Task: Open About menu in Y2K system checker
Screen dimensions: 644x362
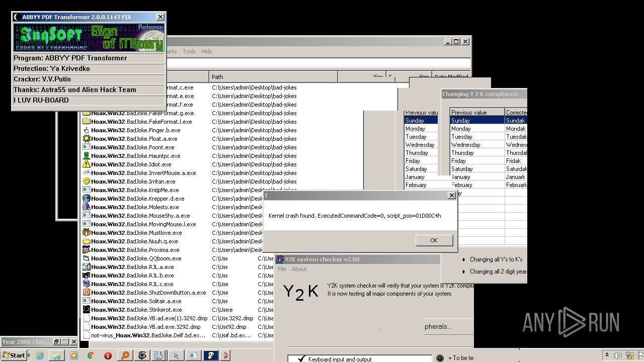Action: pos(299,269)
